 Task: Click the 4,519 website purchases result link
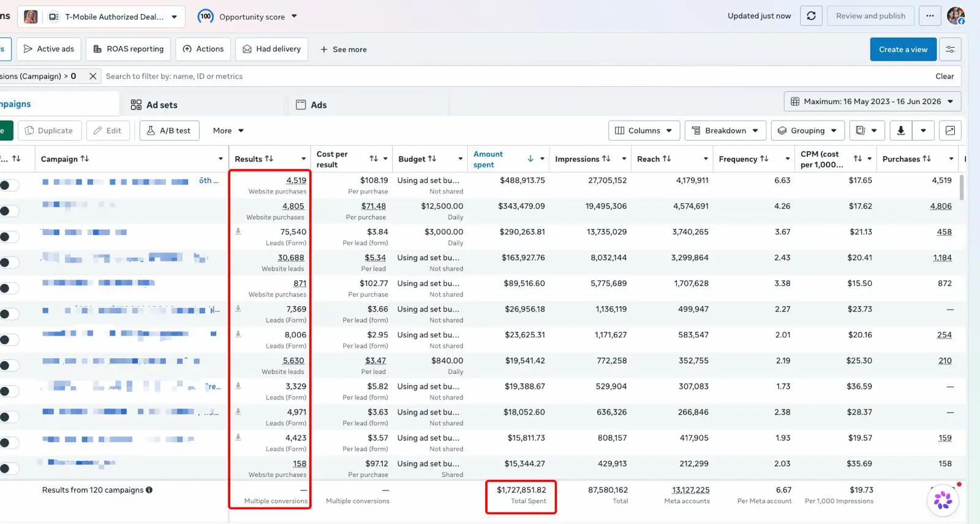[296, 181]
